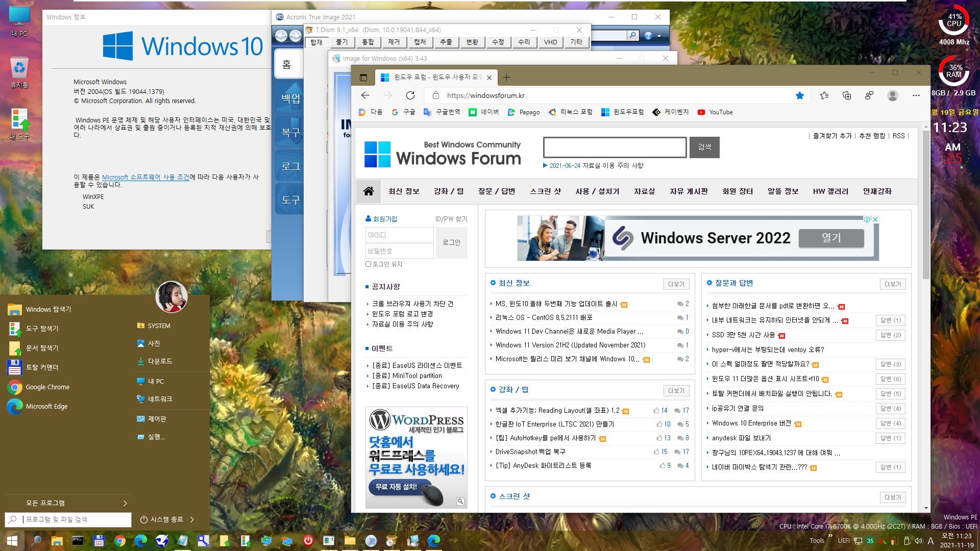Screen dimensions: 980x551
Task: Click the safely remove USB tray icon
Action: coord(907,541)
